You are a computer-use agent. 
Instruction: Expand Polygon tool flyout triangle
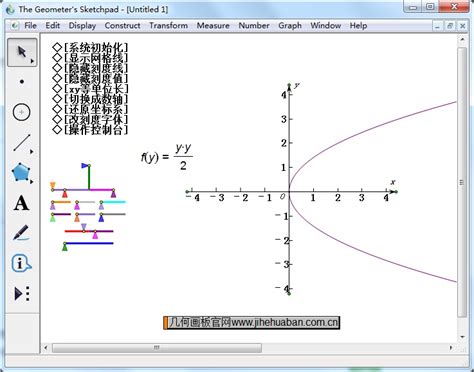[32, 182]
